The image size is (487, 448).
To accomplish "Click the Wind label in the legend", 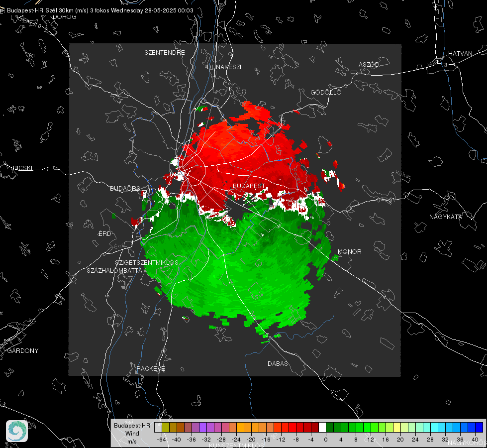I will click(x=132, y=434).
